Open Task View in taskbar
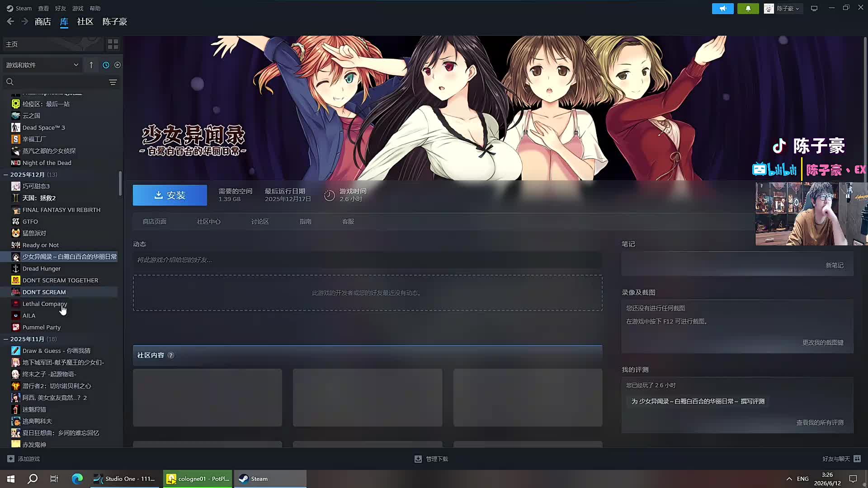This screenshot has height=488, width=868. point(54,479)
